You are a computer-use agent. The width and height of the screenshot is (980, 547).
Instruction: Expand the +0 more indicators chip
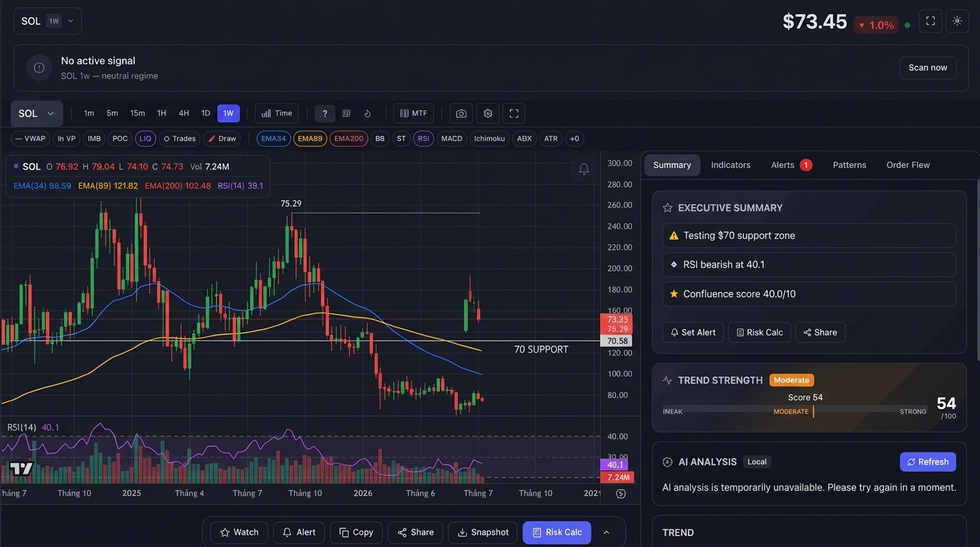[575, 139]
